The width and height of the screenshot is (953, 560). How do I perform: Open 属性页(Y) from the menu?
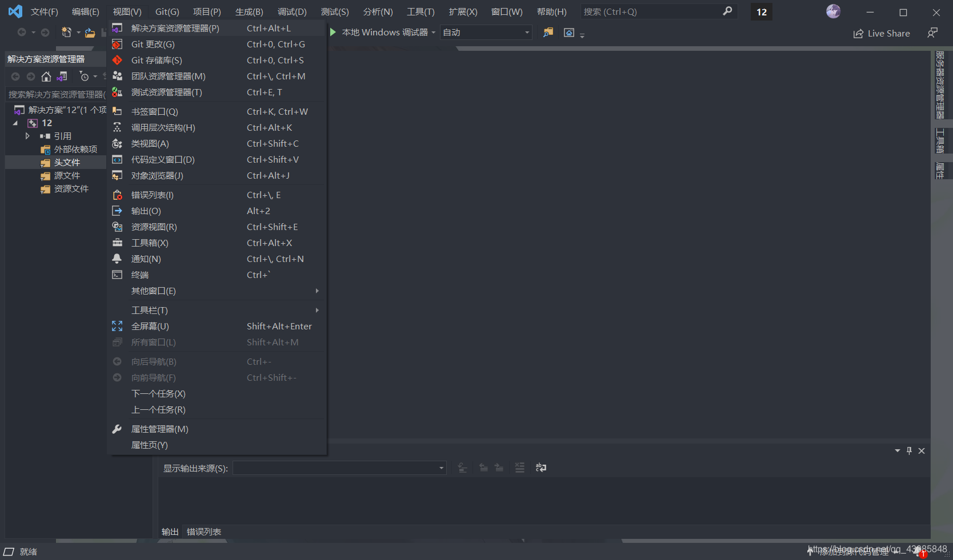(x=217, y=445)
